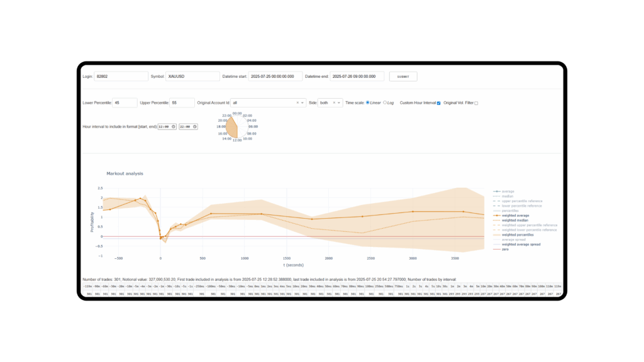
Task: Click the clock icon in the end hour field
Action: (x=194, y=126)
